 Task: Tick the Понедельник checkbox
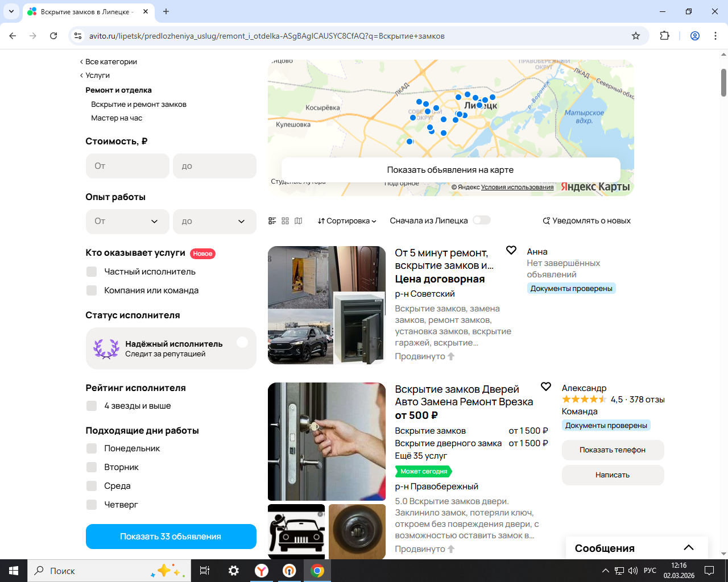click(92, 448)
